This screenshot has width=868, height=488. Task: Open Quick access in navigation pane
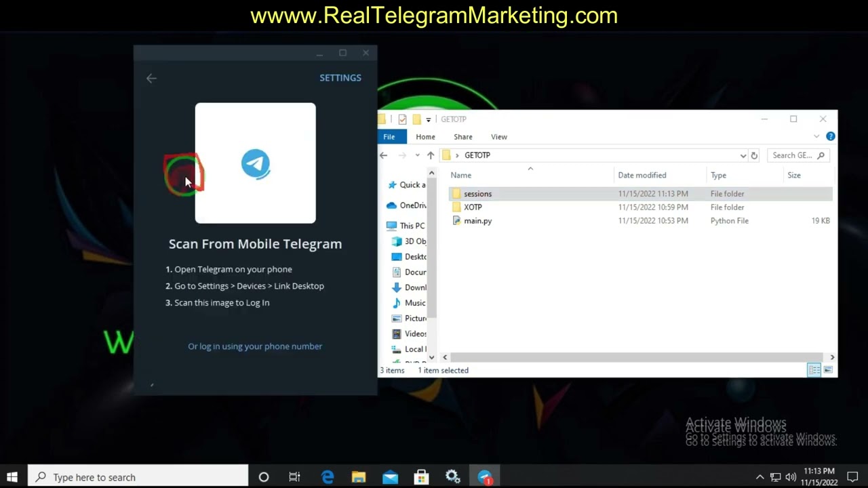point(407,185)
